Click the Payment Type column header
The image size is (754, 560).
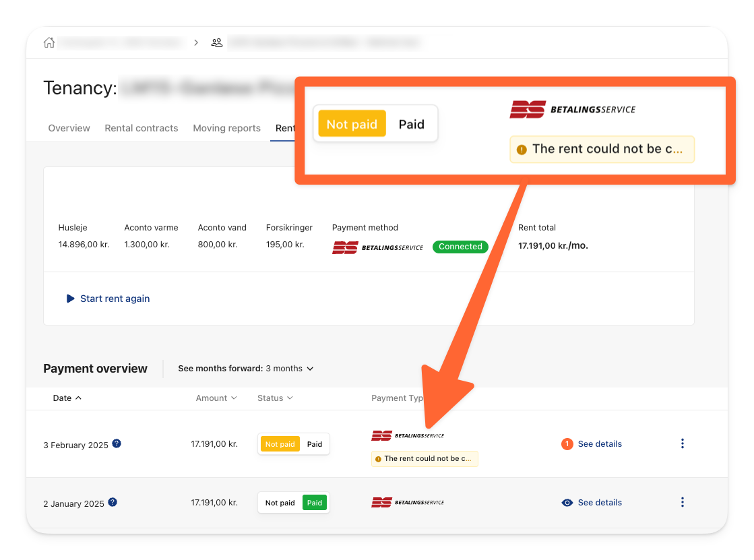click(397, 398)
